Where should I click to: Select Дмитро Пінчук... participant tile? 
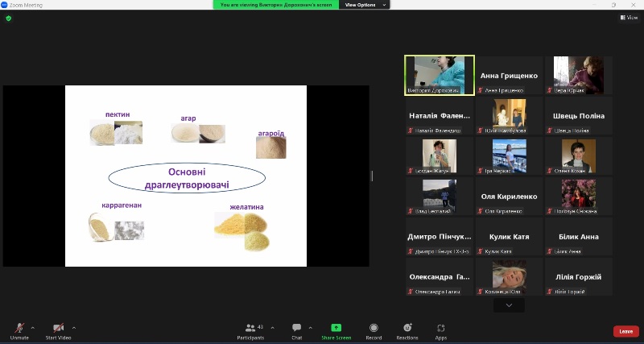pos(440,236)
